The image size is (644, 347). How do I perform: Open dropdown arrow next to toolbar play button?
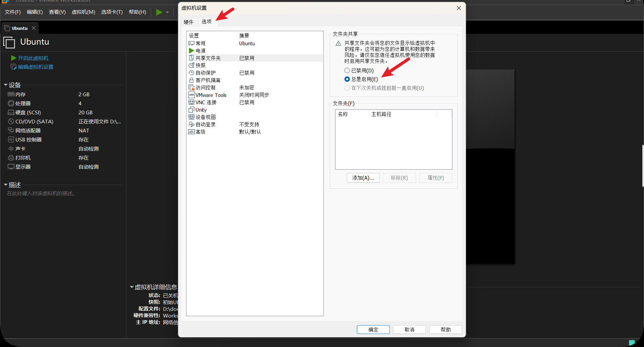tap(167, 12)
